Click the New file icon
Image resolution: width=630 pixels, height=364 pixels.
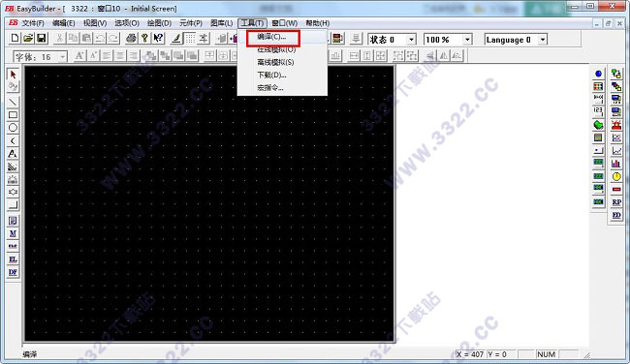15,39
